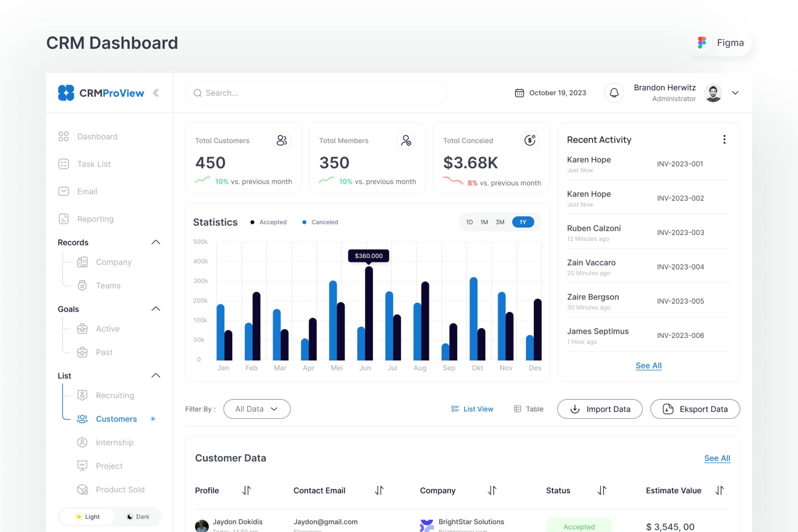The height and width of the screenshot is (532, 798).
Task: Collapse the List section chevron
Action: click(x=156, y=375)
